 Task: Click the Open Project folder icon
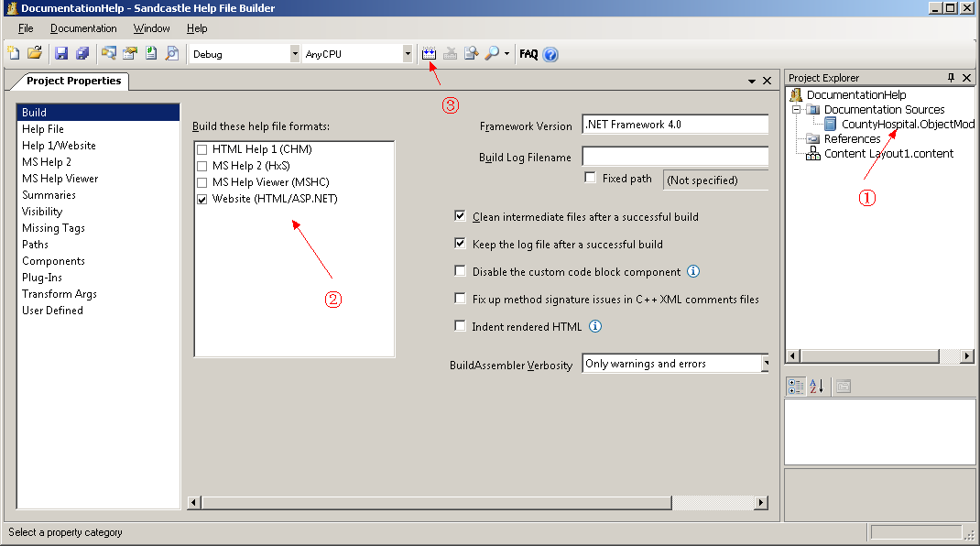(35, 54)
